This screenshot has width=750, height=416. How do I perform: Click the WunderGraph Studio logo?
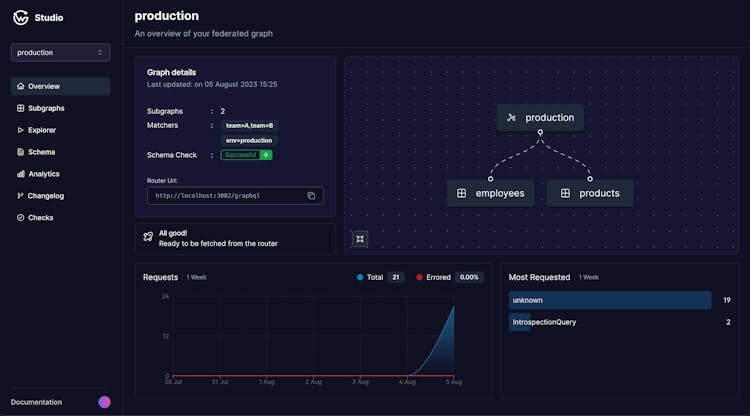[21, 17]
